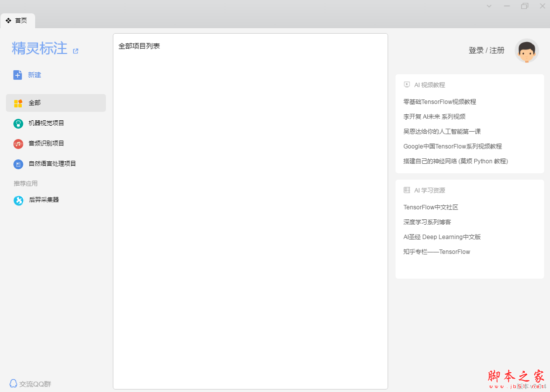
Task: Open 李开复 AI未来 系列视频 link
Action: click(434, 116)
